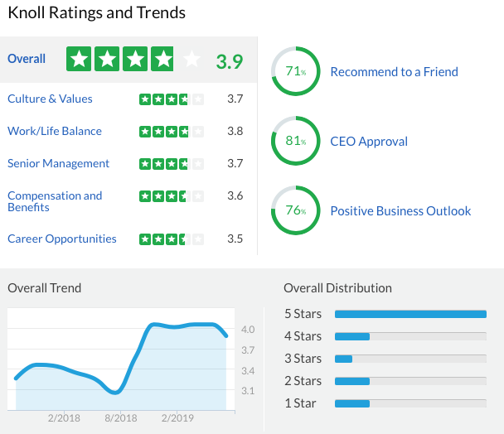504x434 pixels.
Task: Click the 4.0 y-axis label
Action: (x=248, y=330)
